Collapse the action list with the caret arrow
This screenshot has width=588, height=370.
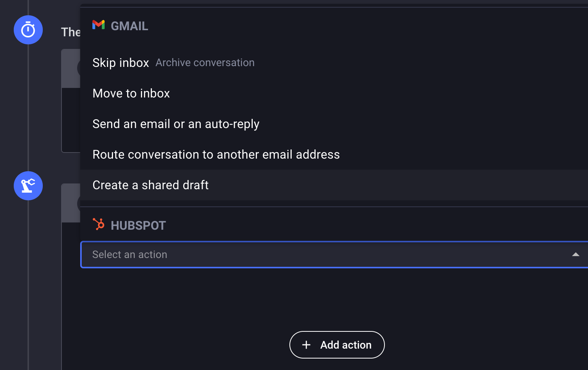click(x=575, y=255)
